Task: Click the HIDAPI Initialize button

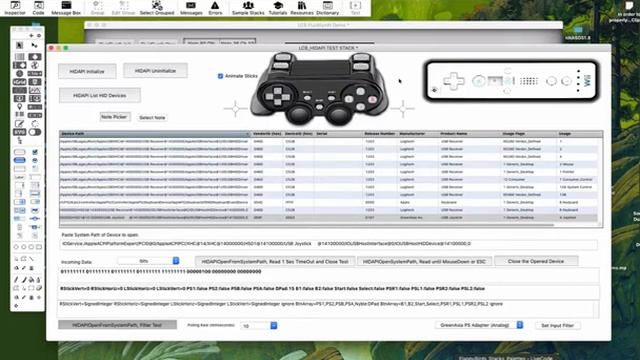Action: point(87,71)
